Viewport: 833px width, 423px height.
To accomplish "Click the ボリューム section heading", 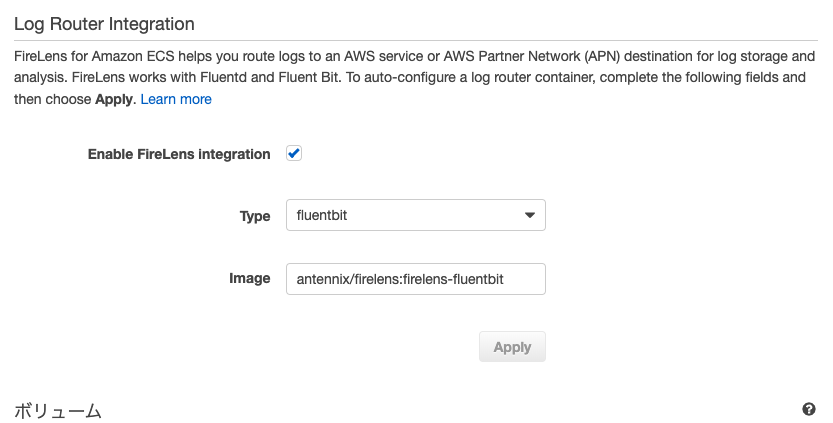I will (x=58, y=410).
